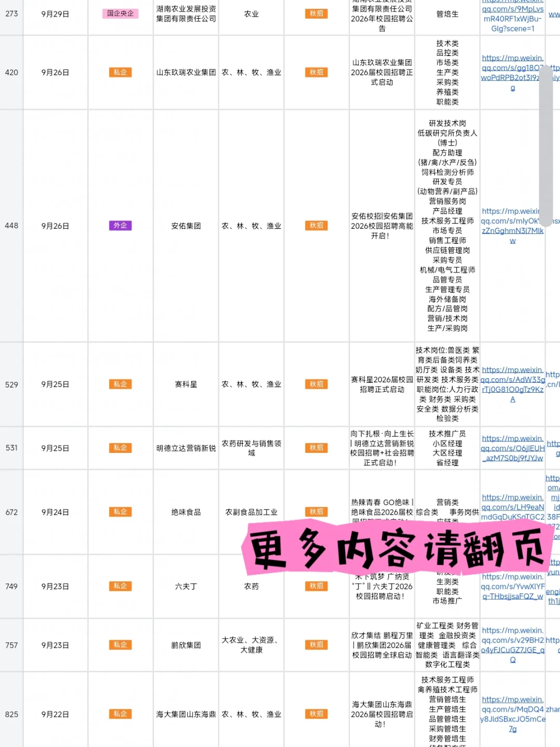Screen dimensions: 560x747
Task: Click the company cell 湖南农业发展投资集团有限责任公司
Action: [x=186, y=14]
